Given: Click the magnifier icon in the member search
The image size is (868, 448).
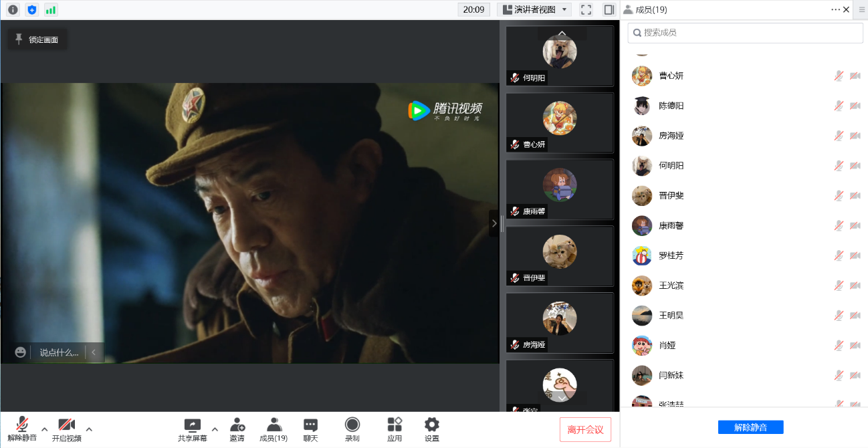Looking at the screenshot, I should (x=637, y=32).
